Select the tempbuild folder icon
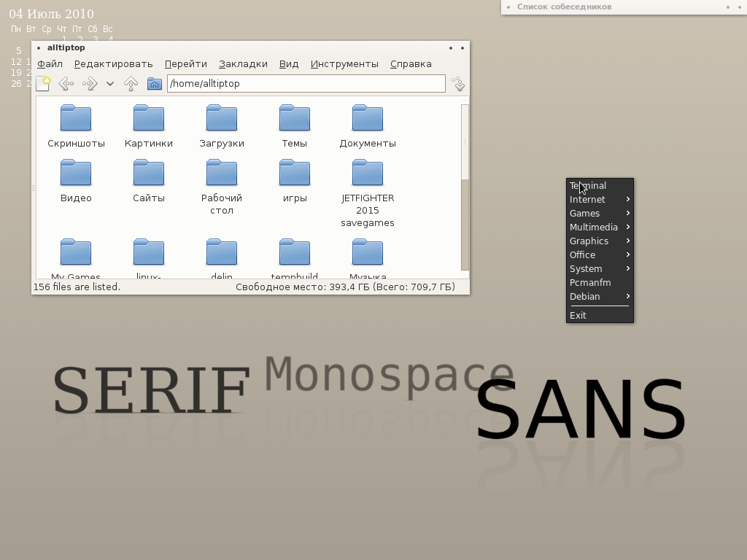Image resolution: width=747 pixels, height=560 pixels. coord(295,252)
